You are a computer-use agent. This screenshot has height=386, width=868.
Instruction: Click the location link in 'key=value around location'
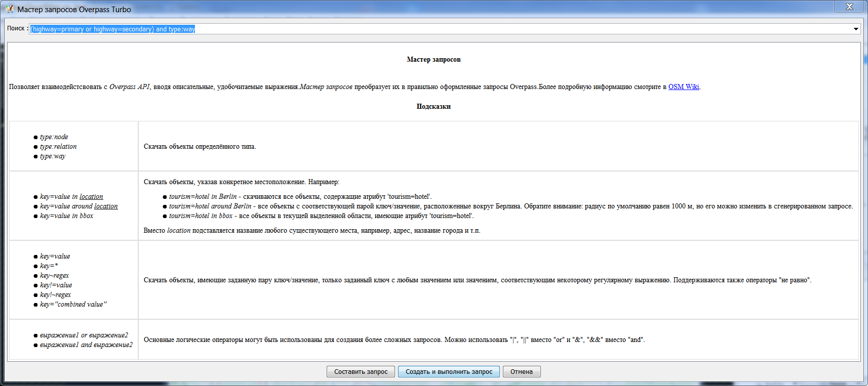pyautogui.click(x=106, y=206)
